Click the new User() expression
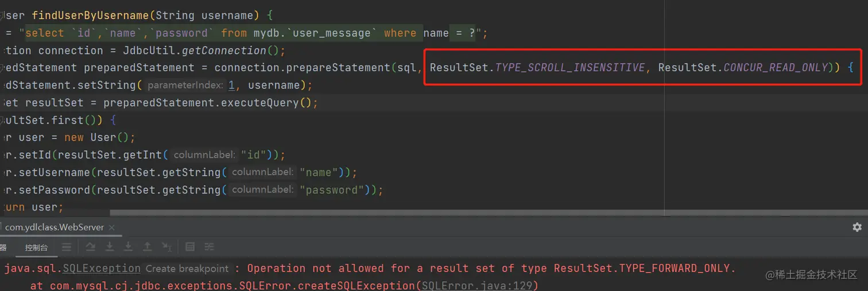868x291 pixels. 96,138
